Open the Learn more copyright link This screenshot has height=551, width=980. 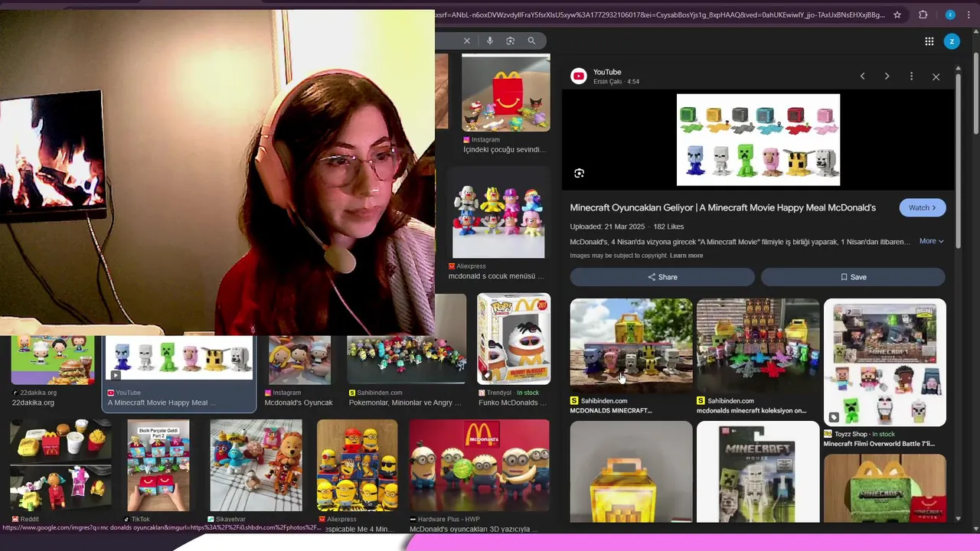click(x=686, y=256)
